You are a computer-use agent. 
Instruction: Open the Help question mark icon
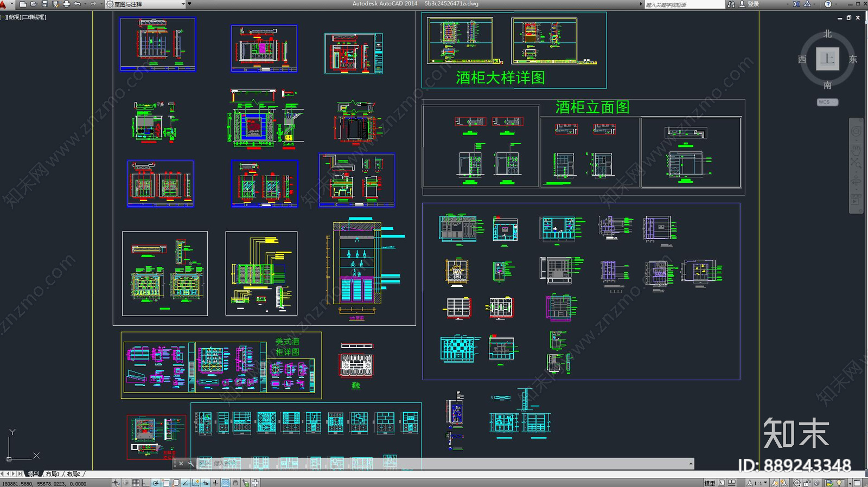pyautogui.click(x=828, y=4)
